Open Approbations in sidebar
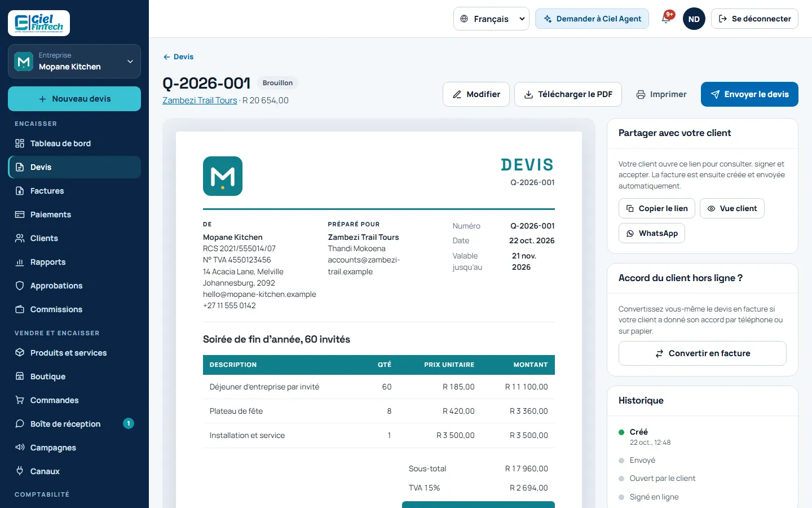 coord(74,286)
